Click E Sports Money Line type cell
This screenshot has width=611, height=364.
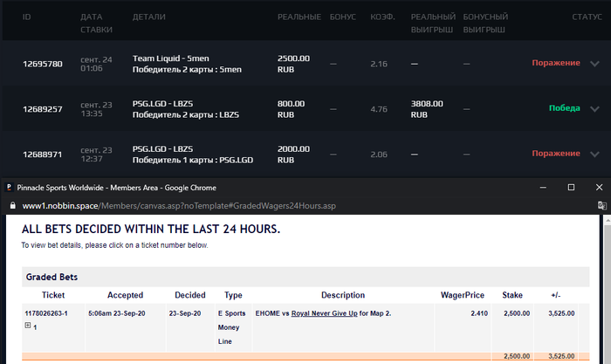point(231,327)
